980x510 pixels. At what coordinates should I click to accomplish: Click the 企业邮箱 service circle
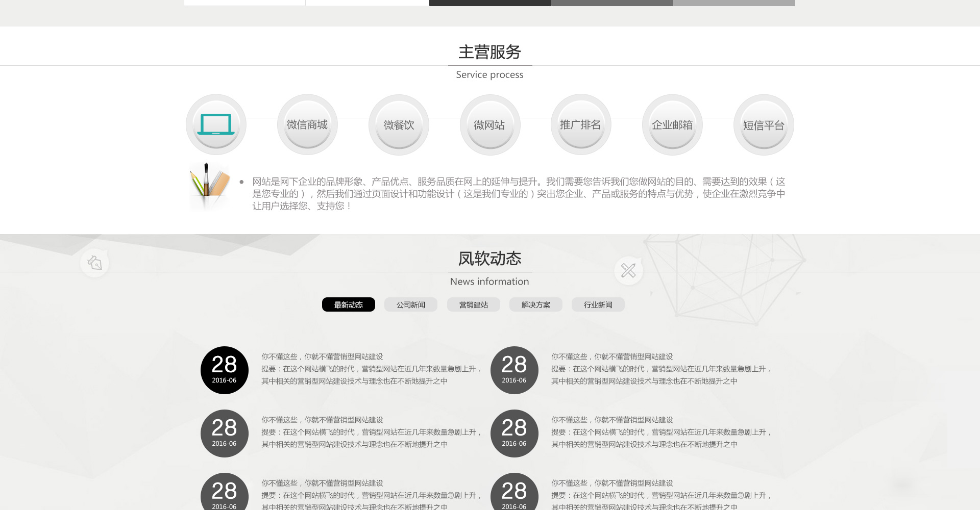point(672,124)
